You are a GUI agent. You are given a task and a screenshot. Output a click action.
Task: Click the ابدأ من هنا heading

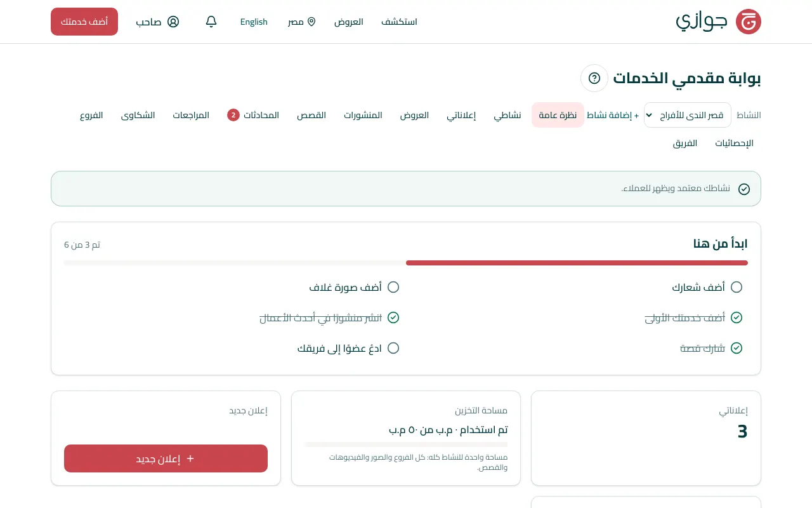(x=720, y=244)
